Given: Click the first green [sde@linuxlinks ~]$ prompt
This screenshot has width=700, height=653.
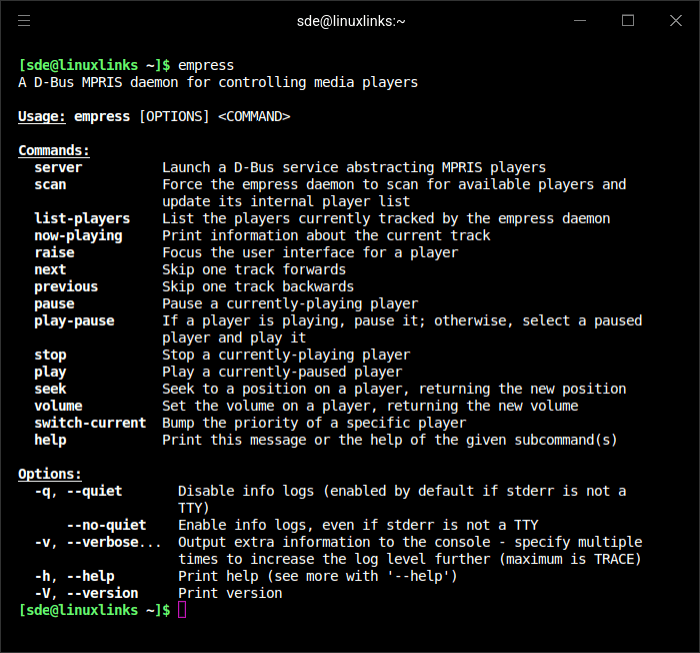Looking at the screenshot, I should click(94, 66).
